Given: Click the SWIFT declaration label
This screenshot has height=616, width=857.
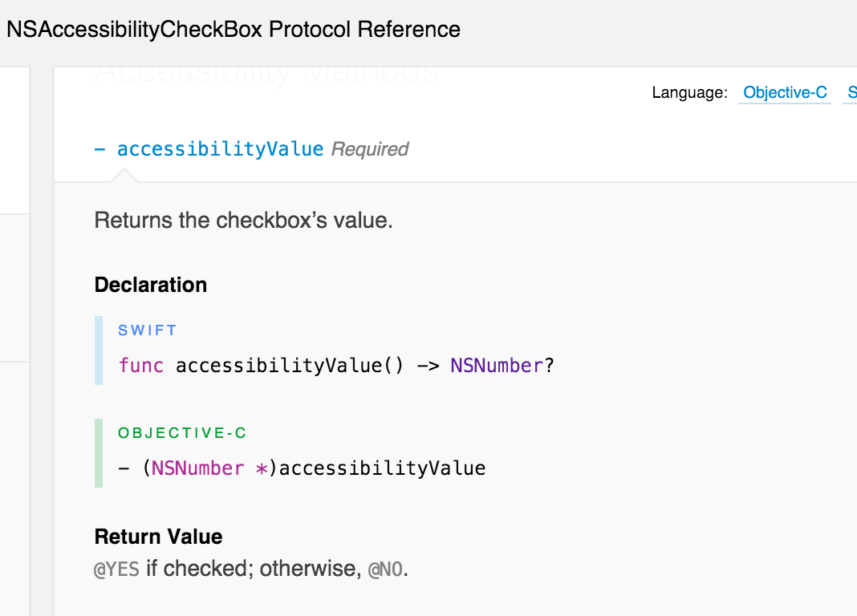Looking at the screenshot, I should tap(147, 330).
